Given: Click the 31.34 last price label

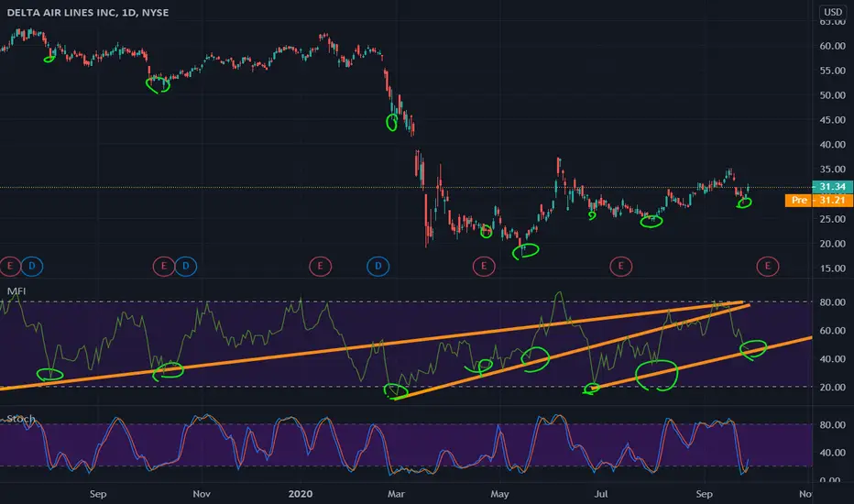Looking at the screenshot, I should click(832, 186).
